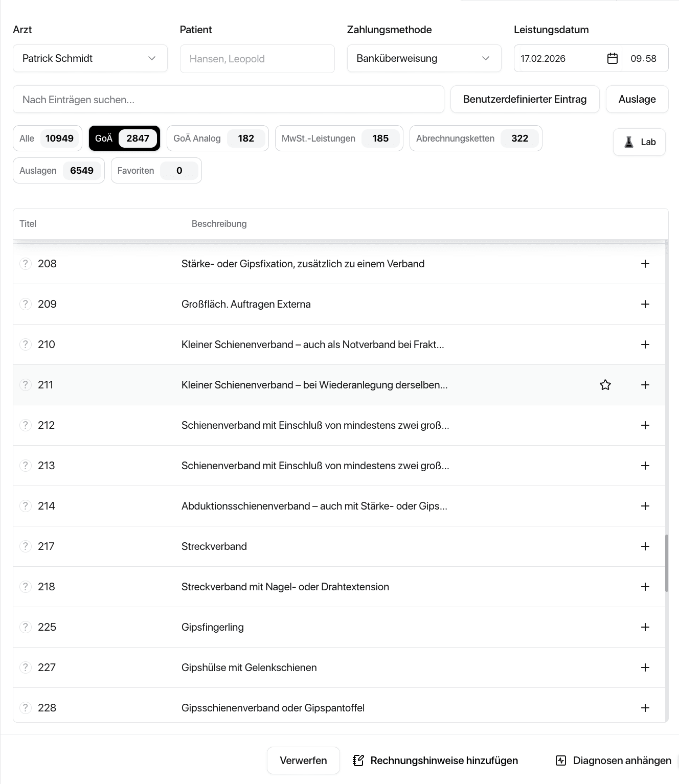Show info icon for entry 214
Image resolution: width=679 pixels, height=784 pixels.
26,506
